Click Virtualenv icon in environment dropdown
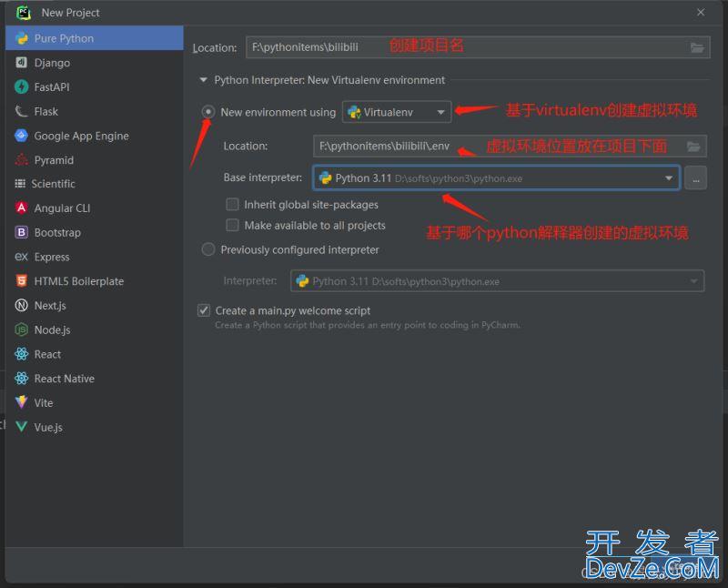The image size is (728, 588). [354, 112]
